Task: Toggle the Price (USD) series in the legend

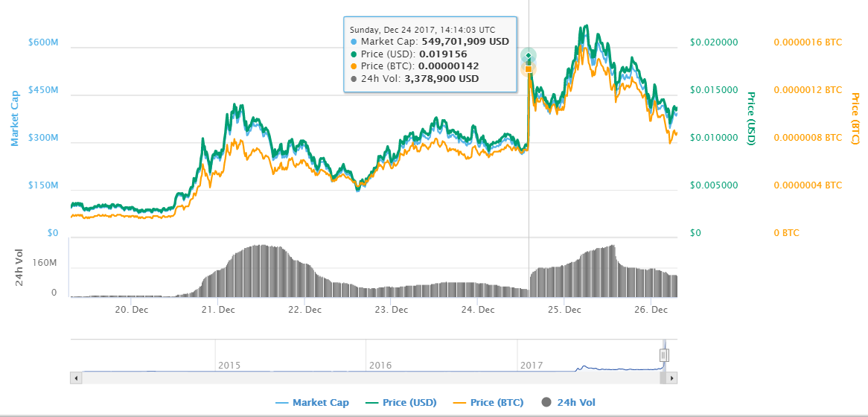Action: pyautogui.click(x=401, y=403)
